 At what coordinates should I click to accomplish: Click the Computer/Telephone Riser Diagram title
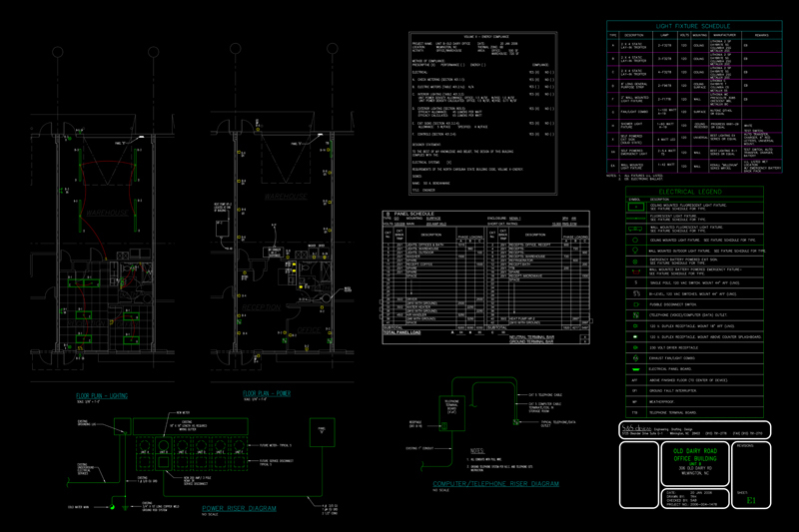point(494,484)
